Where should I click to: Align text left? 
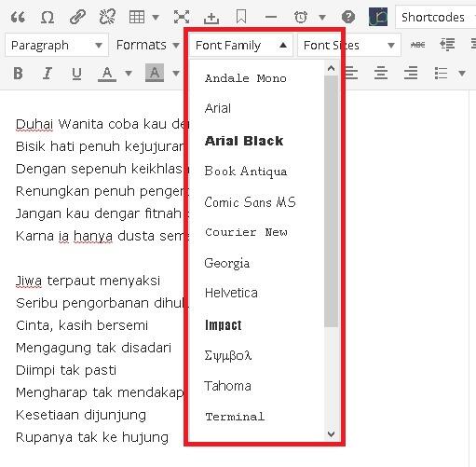[x=351, y=73]
